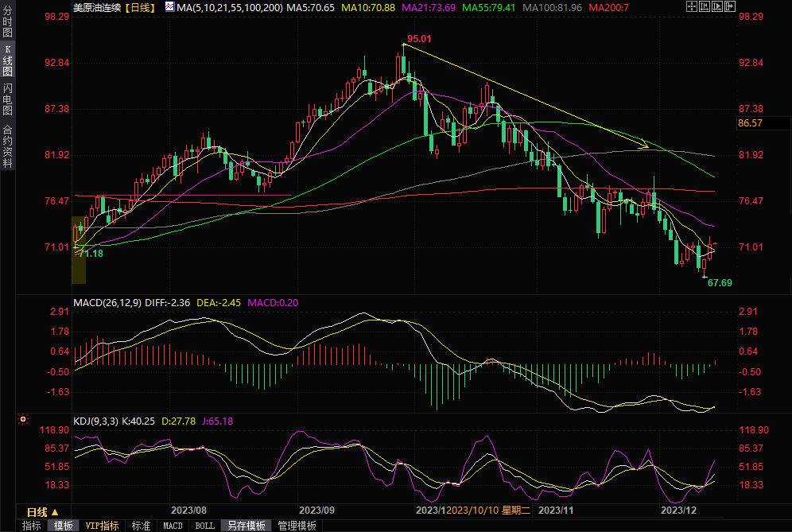Select the K线图 sidebar tab

(7, 60)
